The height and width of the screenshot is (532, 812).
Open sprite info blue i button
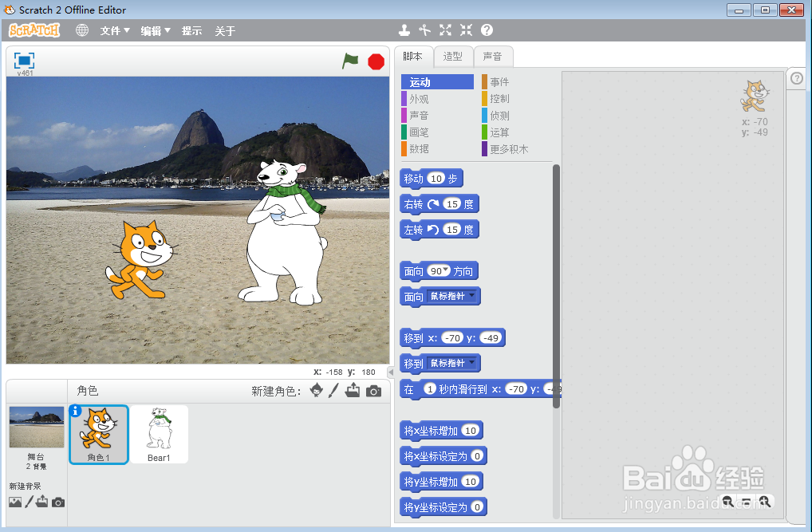tap(75, 411)
